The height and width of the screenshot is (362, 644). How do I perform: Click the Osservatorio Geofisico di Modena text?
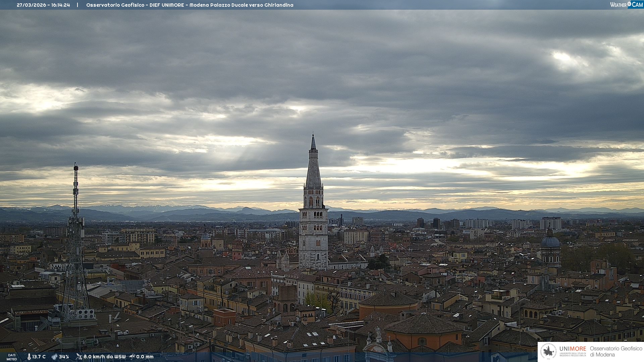click(616, 352)
